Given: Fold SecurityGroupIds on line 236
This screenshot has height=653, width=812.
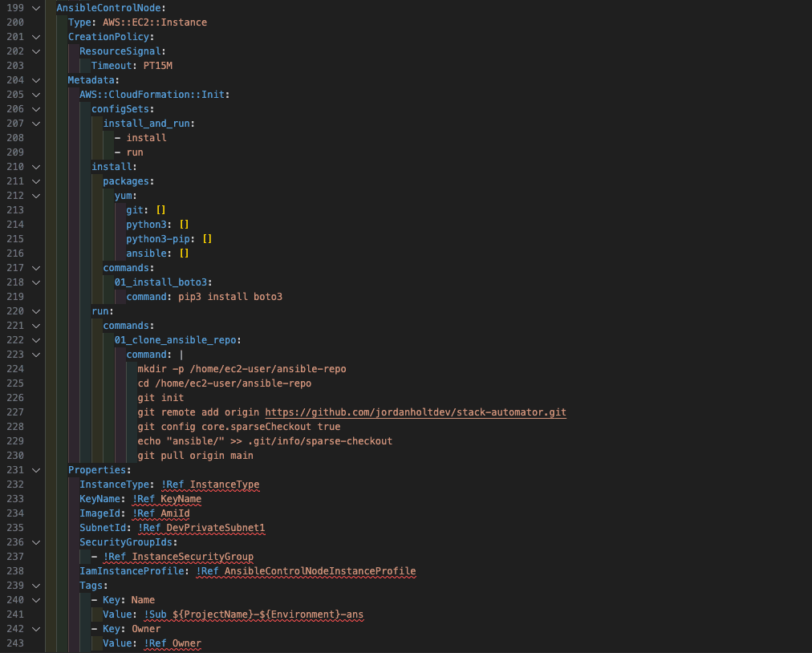Looking at the screenshot, I should pyautogui.click(x=36, y=542).
